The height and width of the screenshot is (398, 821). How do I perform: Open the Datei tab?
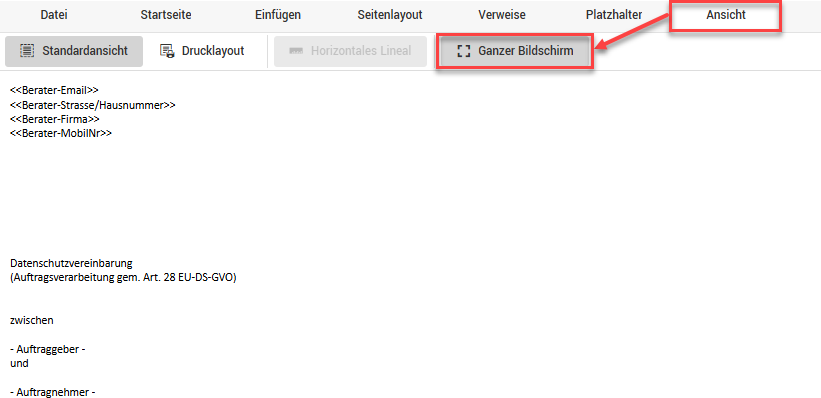pyautogui.click(x=54, y=15)
